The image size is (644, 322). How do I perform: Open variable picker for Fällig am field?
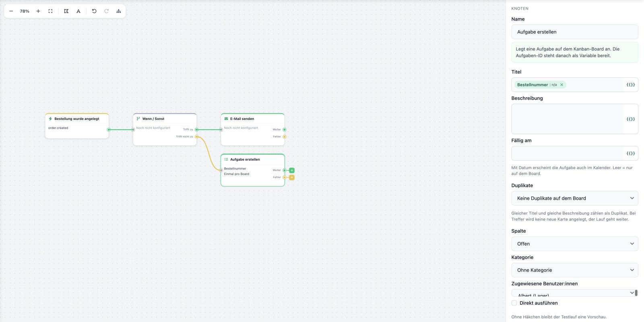tap(631, 153)
